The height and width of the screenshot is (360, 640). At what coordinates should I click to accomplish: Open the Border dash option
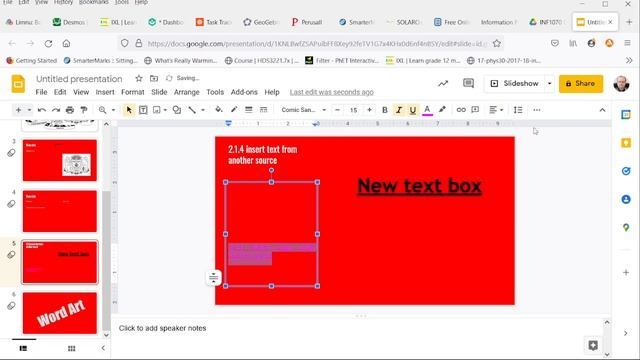pos(264,110)
